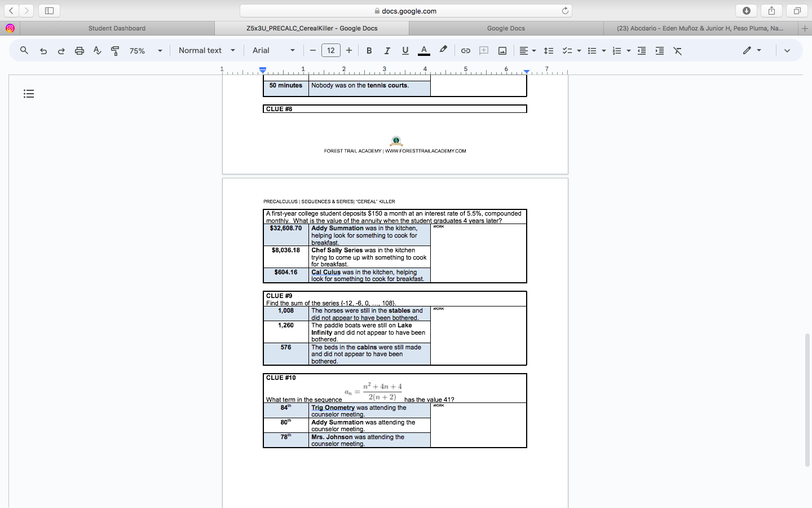This screenshot has height=508, width=812.
Task: Show the document outline
Action: (29, 94)
